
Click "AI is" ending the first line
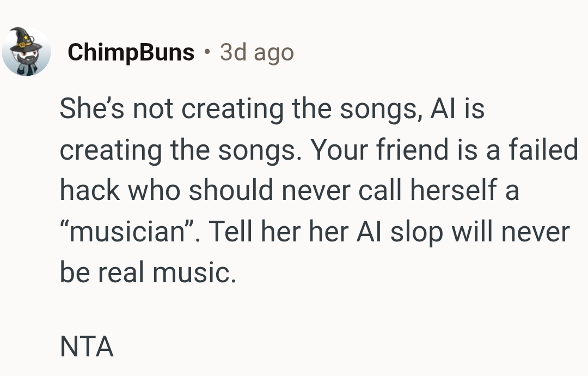(x=456, y=108)
